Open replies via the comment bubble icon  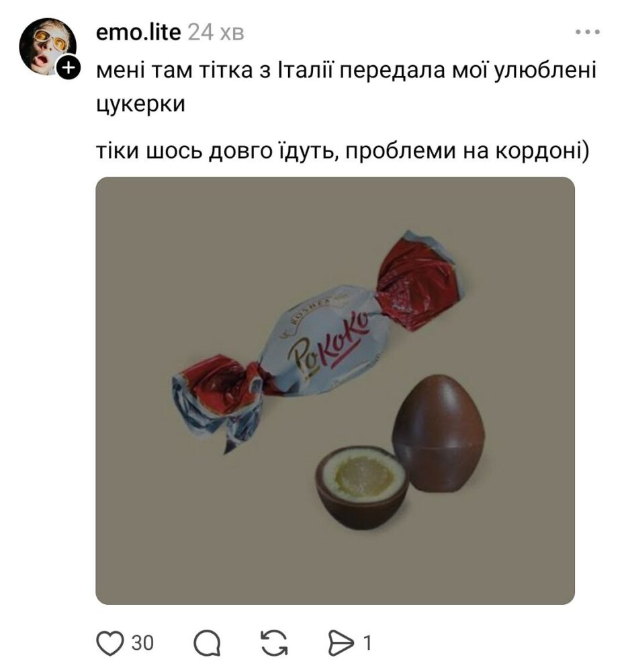208,643
